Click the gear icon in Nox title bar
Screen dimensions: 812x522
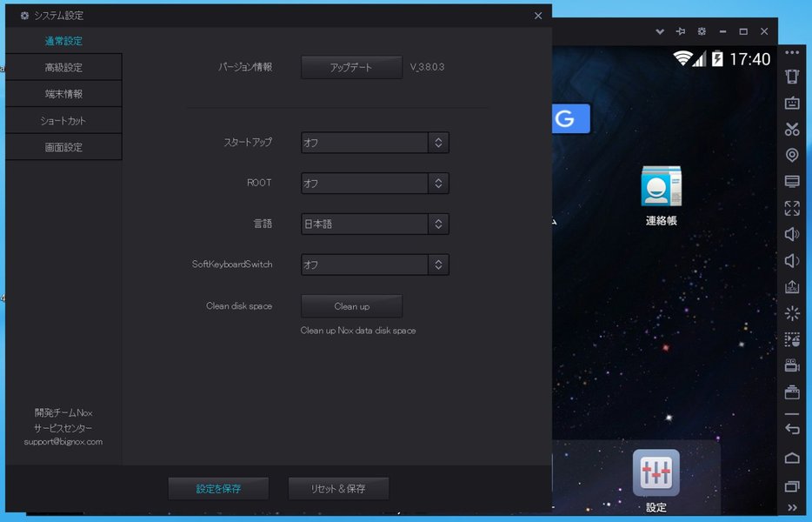point(702,31)
